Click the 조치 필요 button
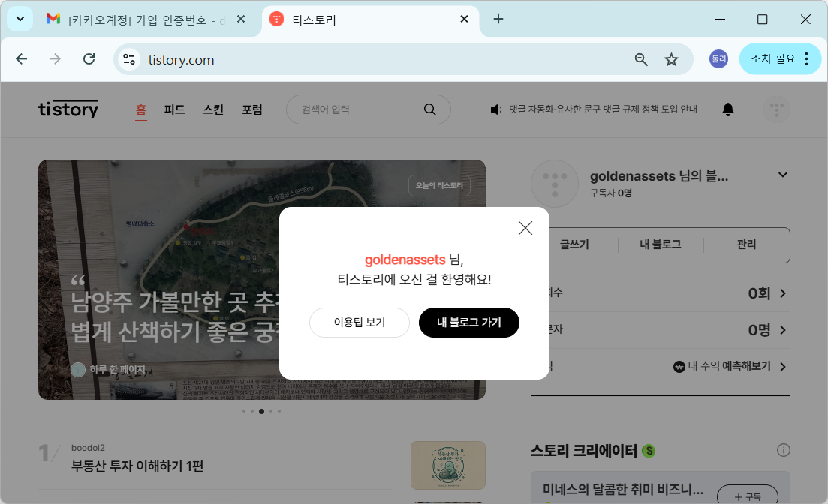The width and height of the screenshot is (828, 504). [x=772, y=58]
